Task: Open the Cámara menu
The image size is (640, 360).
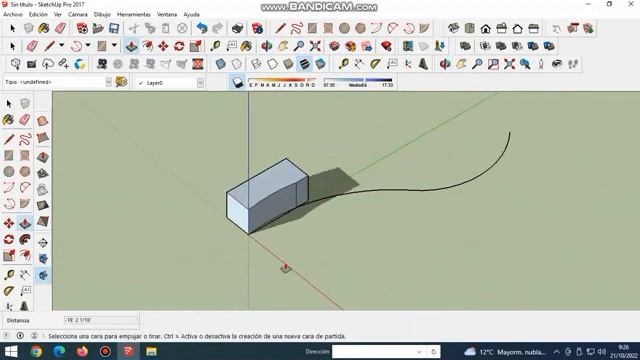Action: click(78, 14)
